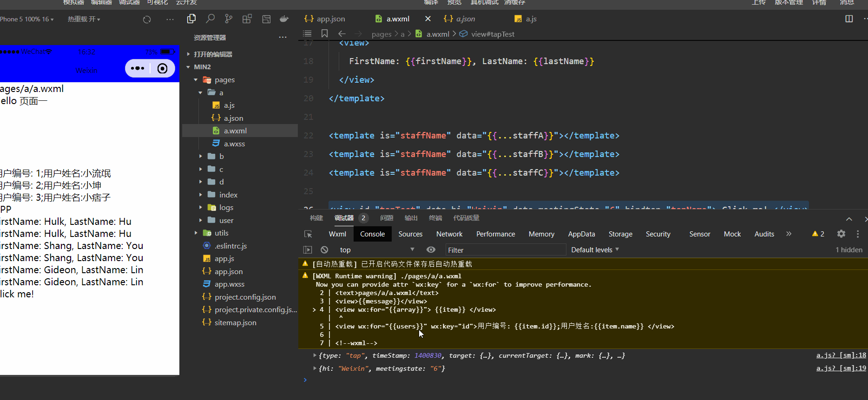The width and height of the screenshot is (868, 400).
Task: Click the split editor layout icon
Action: 849,19
